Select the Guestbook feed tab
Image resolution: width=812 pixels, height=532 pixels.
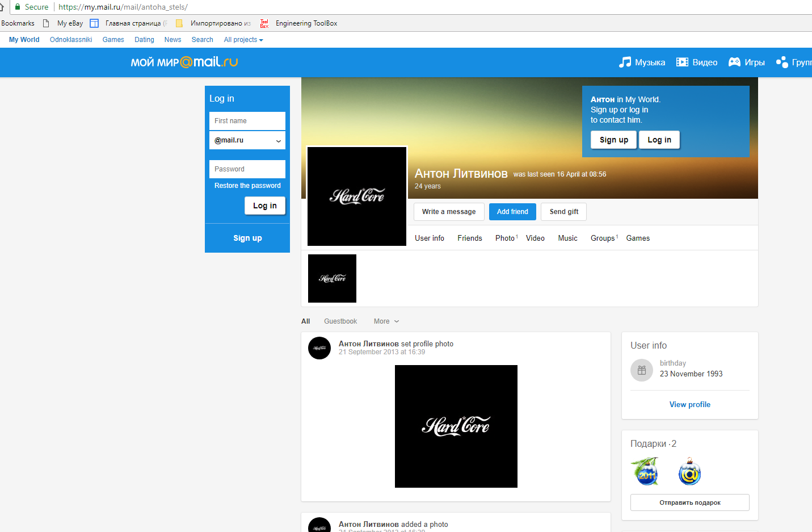(x=340, y=321)
